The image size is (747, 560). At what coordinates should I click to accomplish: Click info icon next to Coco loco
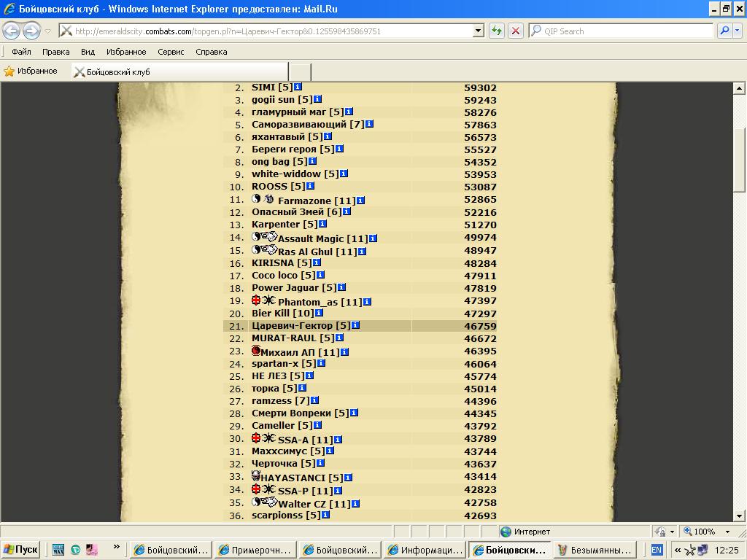[321, 275]
